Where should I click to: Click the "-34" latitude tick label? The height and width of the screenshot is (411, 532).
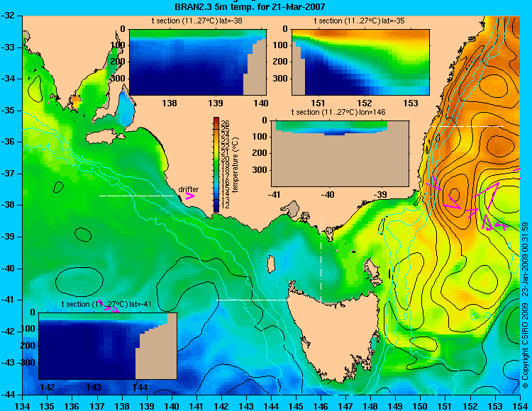(9, 79)
